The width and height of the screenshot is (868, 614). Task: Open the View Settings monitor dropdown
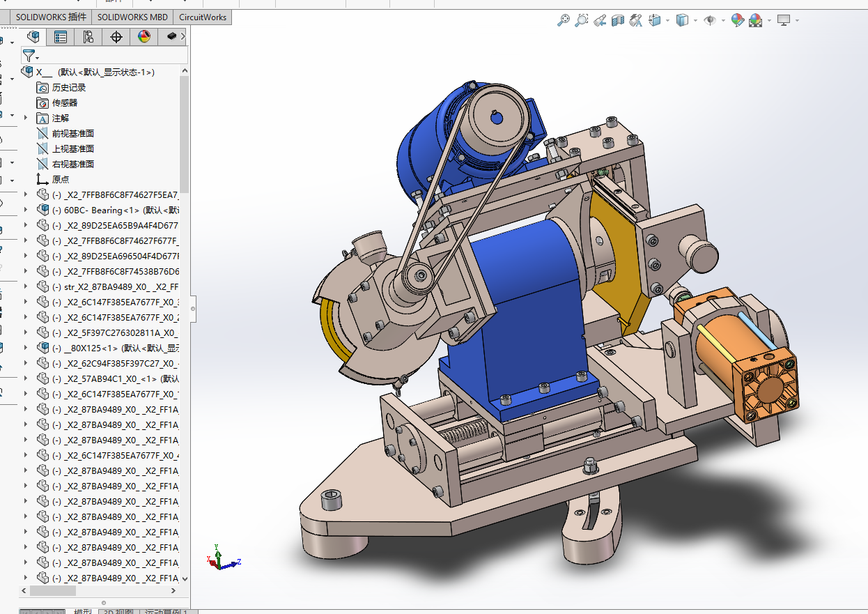click(797, 21)
